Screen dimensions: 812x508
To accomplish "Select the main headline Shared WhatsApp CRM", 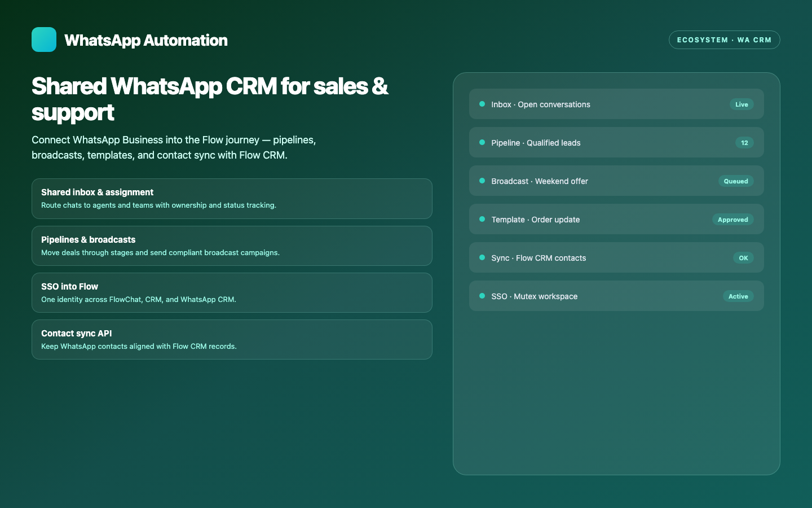I will click(210, 99).
